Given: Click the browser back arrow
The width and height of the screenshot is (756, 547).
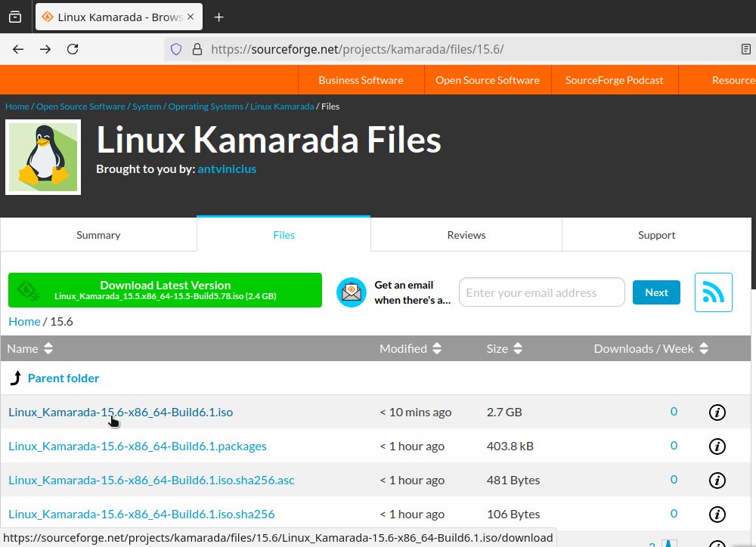Looking at the screenshot, I should point(18,49).
